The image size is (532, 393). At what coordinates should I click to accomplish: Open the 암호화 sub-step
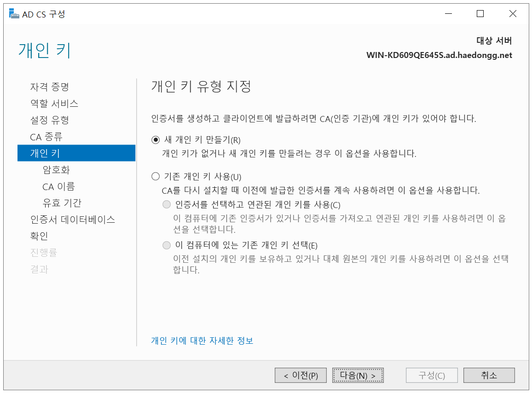56,170
